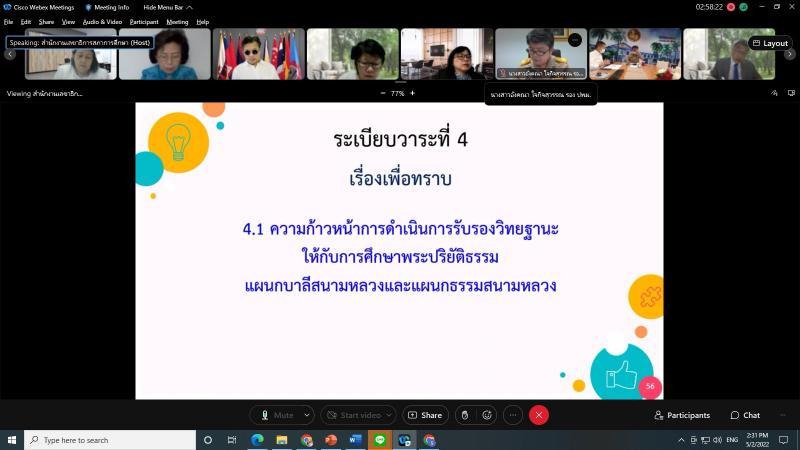Show hidden system tray icons

[681, 440]
